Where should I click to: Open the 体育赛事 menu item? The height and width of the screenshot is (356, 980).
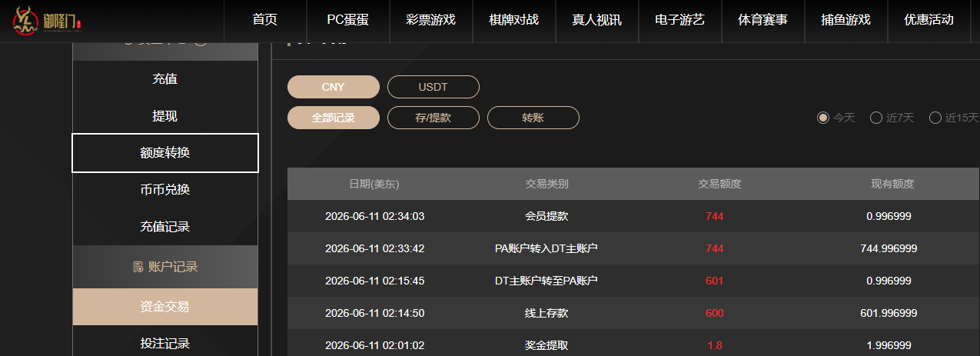763,20
